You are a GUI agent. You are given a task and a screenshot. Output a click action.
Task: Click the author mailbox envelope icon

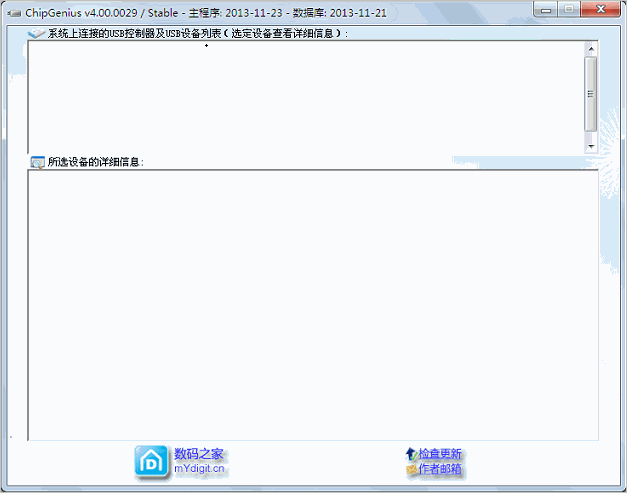pos(412,469)
